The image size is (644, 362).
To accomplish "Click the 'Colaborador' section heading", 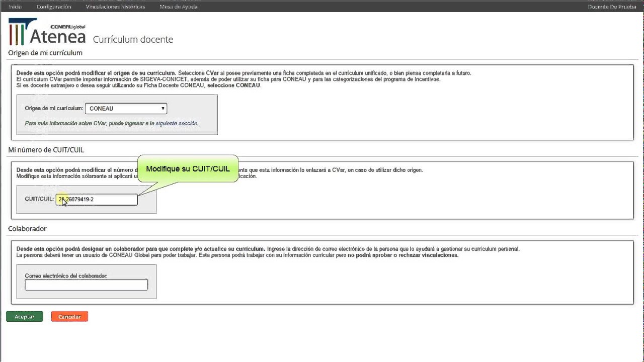I will pos(27,229).
